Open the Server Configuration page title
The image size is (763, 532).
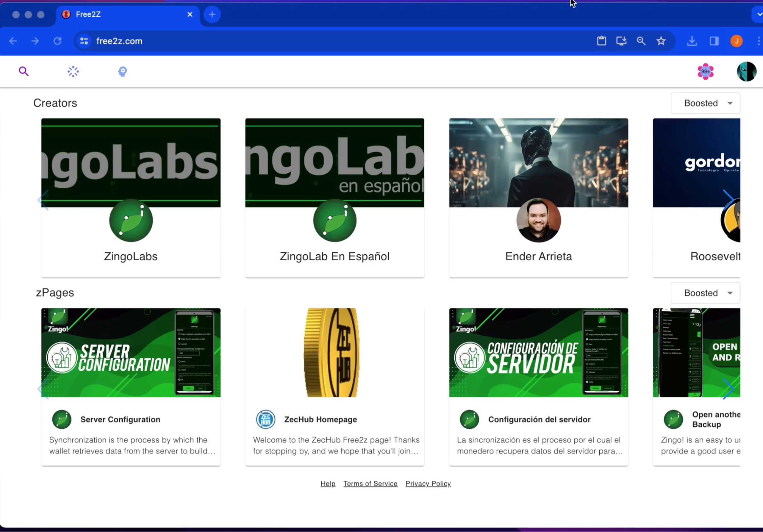[120, 419]
